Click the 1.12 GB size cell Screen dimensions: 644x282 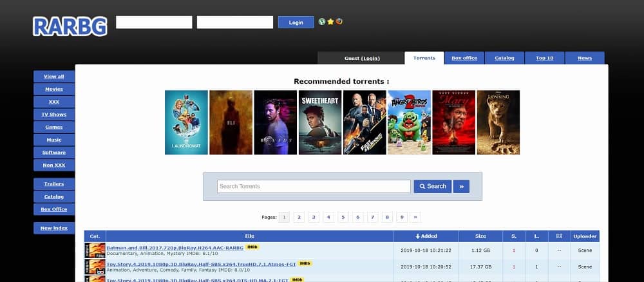click(x=480, y=250)
